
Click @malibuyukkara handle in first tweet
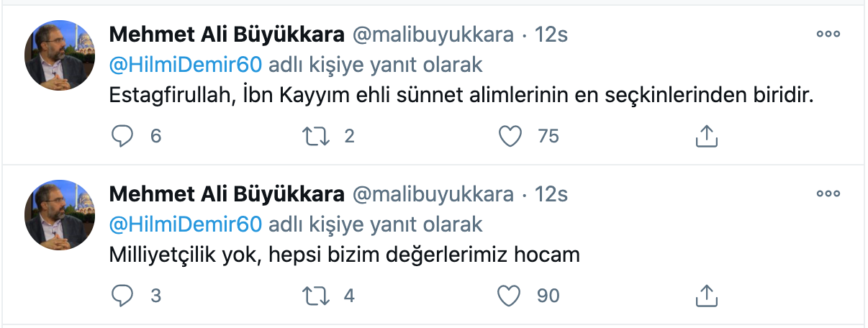click(x=433, y=35)
